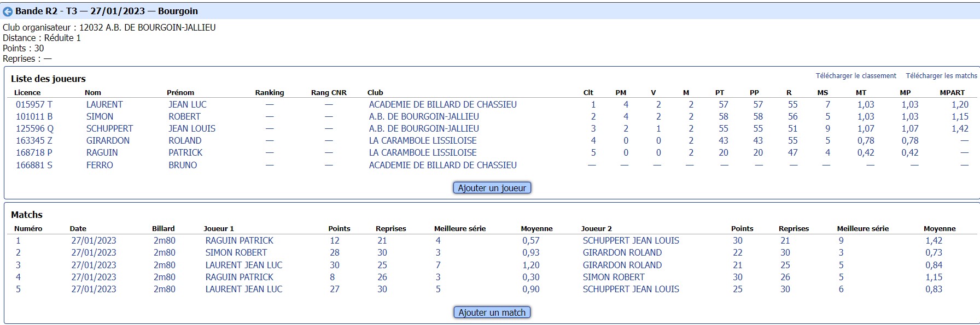
Task: Open Télécharger le classement link
Action: [x=856, y=76]
